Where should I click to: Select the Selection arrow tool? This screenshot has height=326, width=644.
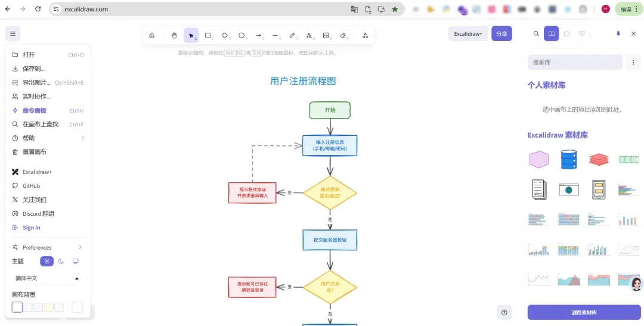pos(191,36)
